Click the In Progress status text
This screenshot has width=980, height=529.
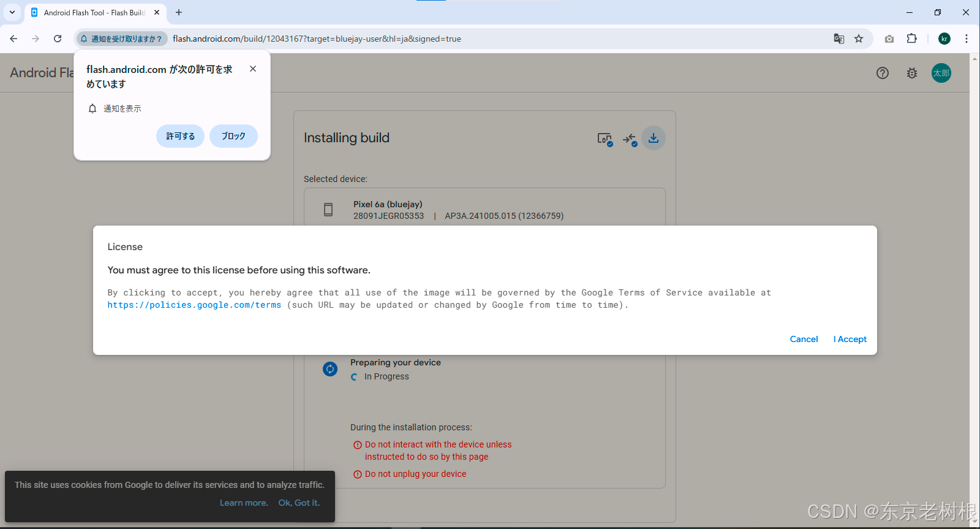(386, 376)
